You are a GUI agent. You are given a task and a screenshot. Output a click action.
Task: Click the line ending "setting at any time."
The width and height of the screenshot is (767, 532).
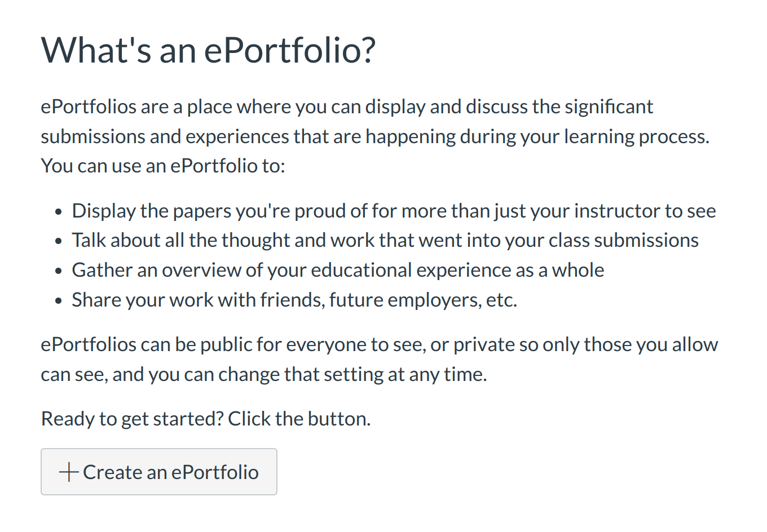263,374
